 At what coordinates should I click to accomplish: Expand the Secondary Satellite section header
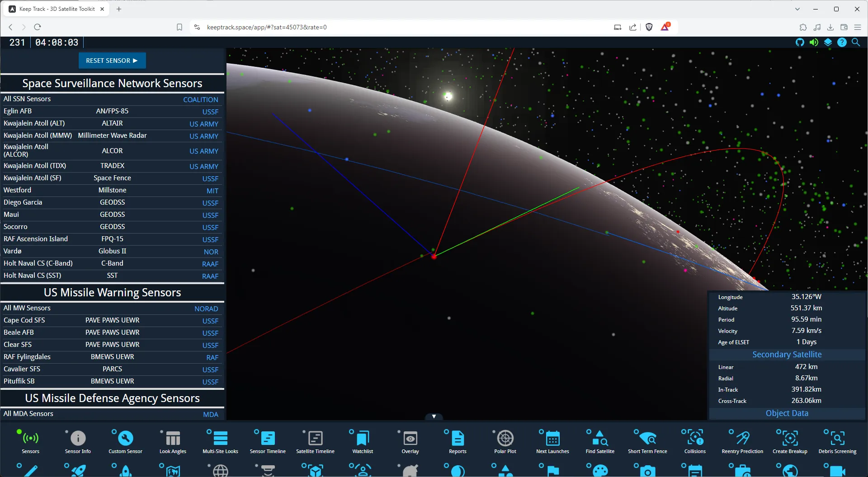click(787, 355)
